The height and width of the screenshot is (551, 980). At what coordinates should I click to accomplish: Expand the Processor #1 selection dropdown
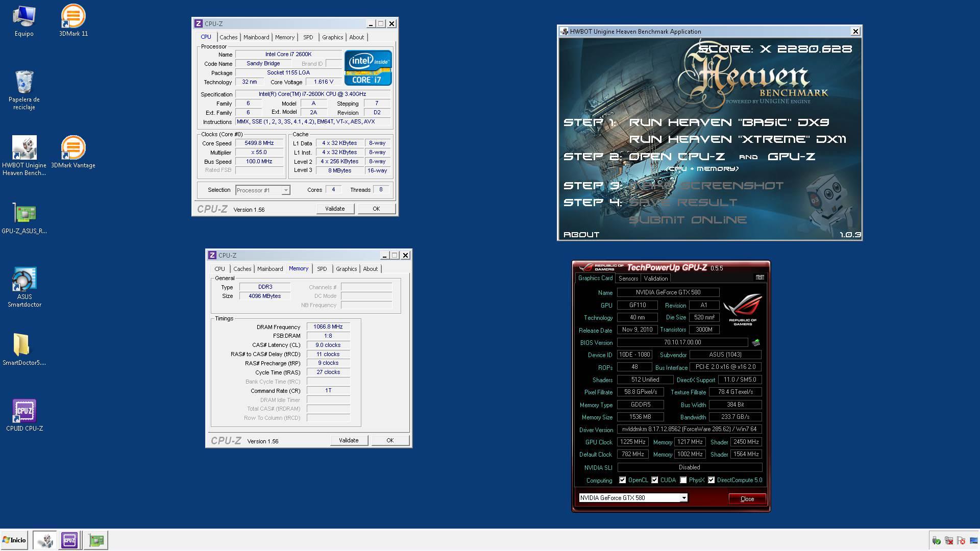tap(286, 190)
